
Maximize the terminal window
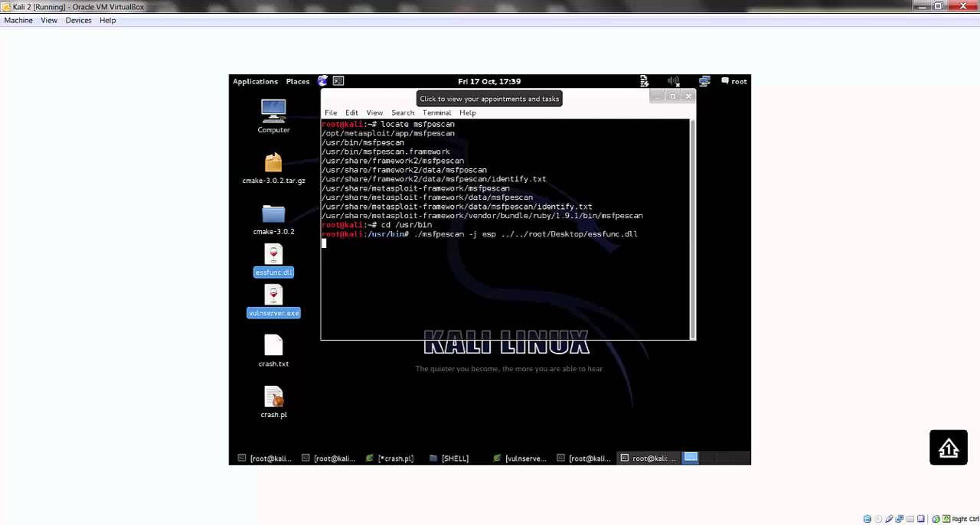(x=672, y=96)
